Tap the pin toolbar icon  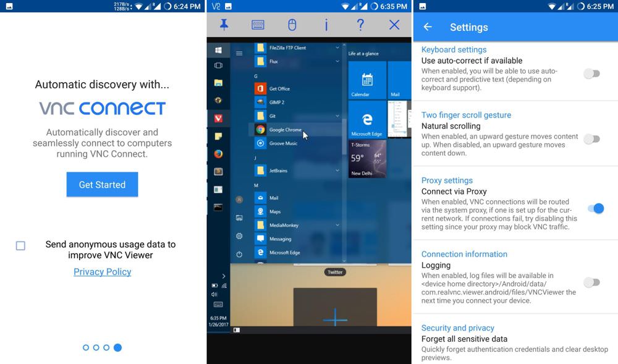[224, 25]
